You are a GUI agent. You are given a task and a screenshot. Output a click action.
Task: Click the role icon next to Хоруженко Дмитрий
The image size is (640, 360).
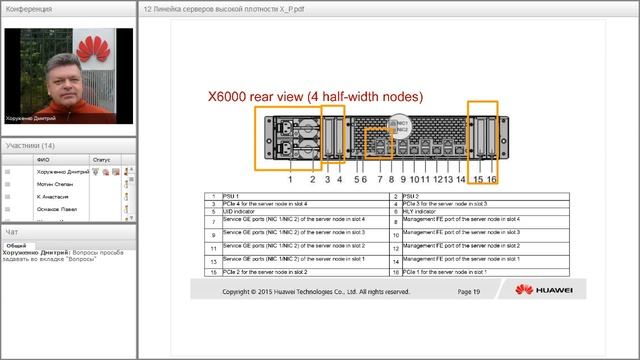pyautogui.click(x=126, y=172)
